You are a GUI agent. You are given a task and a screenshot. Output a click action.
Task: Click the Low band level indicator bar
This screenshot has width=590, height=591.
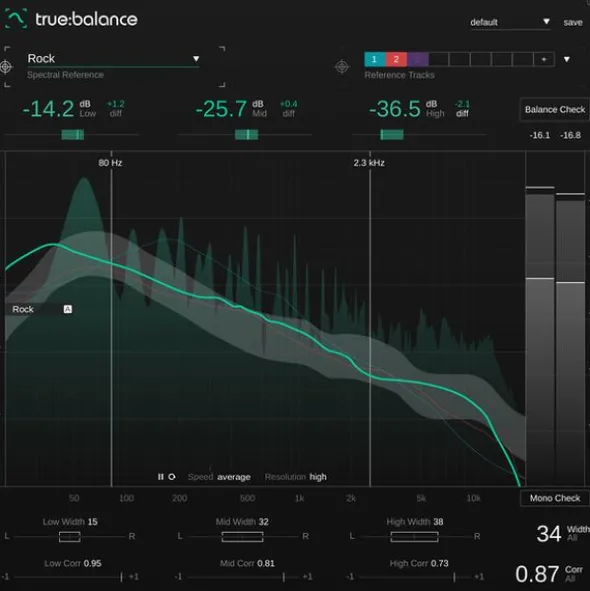pos(73,135)
